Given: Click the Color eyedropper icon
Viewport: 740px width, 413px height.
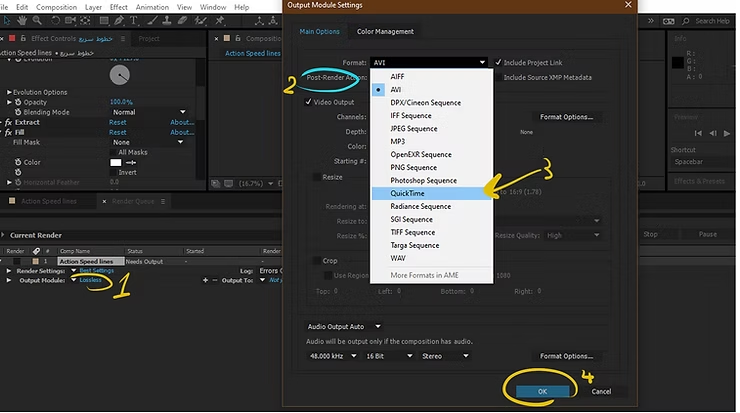Looking at the screenshot, I should click(x=131, y=162).
